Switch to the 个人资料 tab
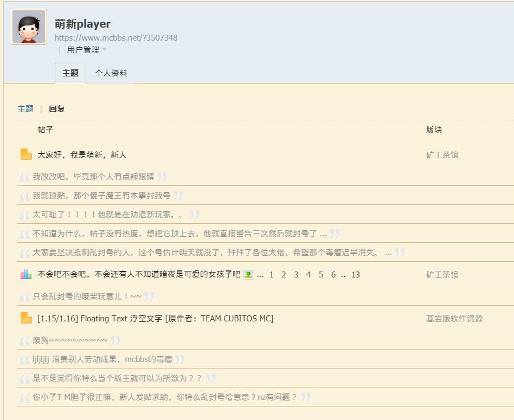This screenshot has height=420, width=514. pos(111,73)
